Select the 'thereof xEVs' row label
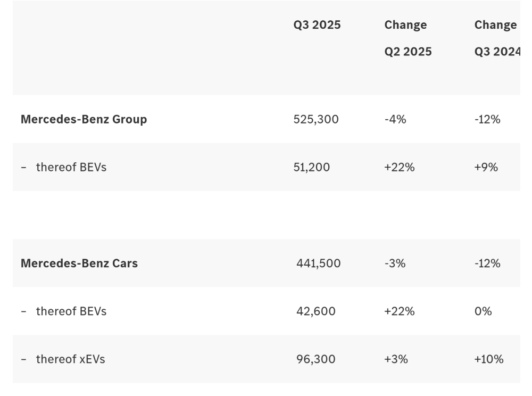Screen dimensions: 532x396 pyautogui.click(x=71, y=359)
